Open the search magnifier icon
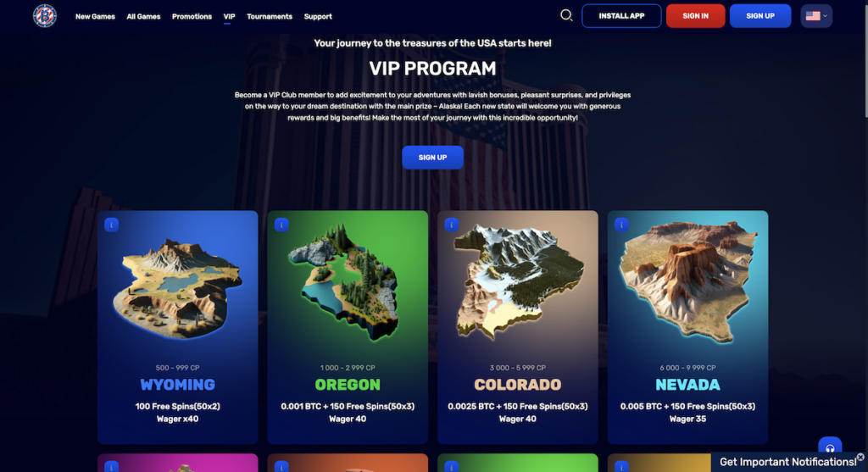Screen dimensions: 868x472 [x=565, y=15]
